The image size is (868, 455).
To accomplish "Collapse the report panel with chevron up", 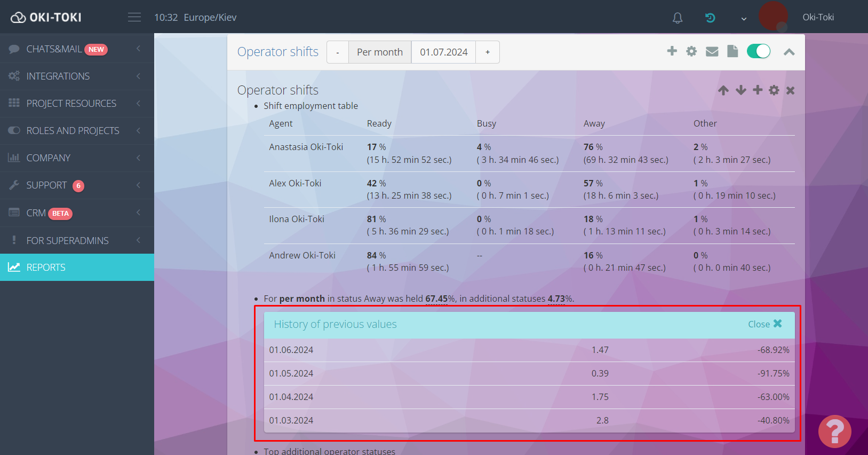I will pos(789,52).
